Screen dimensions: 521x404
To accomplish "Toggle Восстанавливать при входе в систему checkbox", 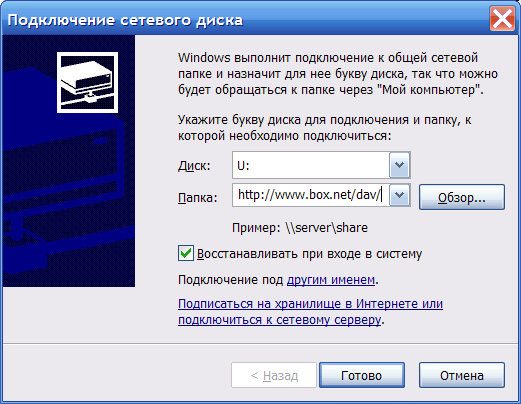I will click(186, 253).
